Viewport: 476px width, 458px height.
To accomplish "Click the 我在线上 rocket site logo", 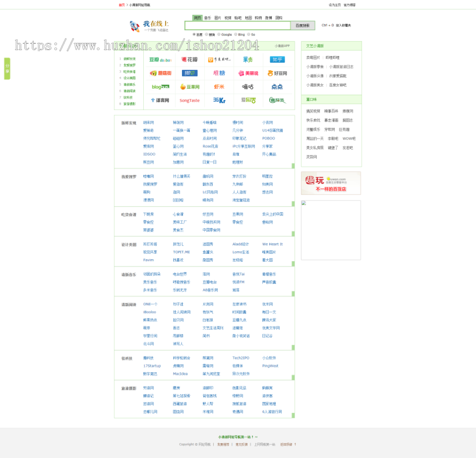I will tap(149, 26).
